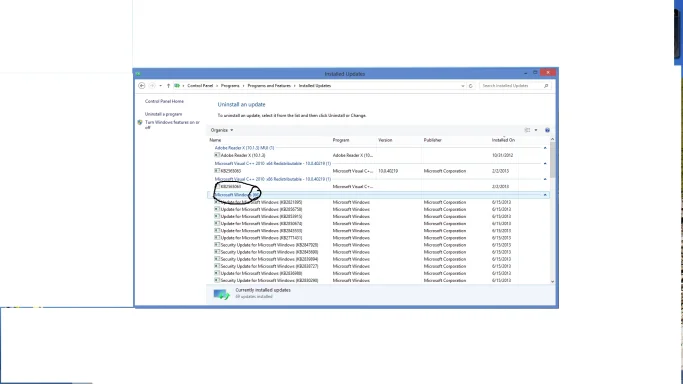Select Update for Microsoft Windows (KB2771431)
The image size is (683, 384).
261,238
